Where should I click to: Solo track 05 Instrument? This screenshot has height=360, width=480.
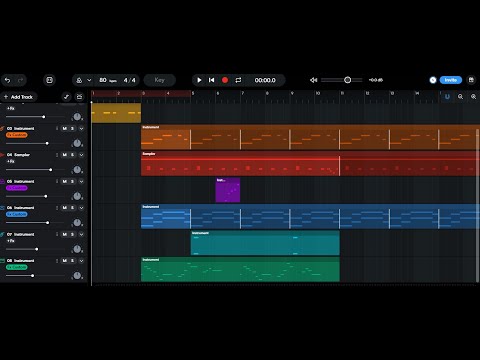click(72, 181)
